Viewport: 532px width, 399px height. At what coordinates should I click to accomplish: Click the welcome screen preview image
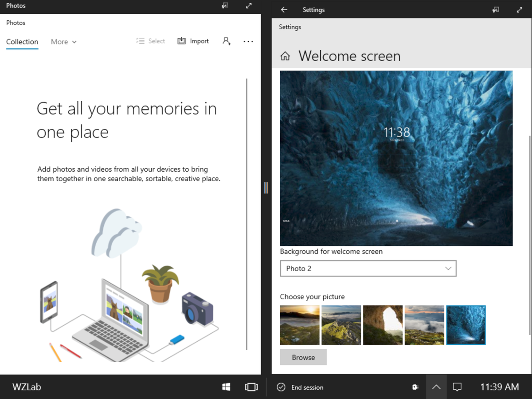tap(396, 158)
